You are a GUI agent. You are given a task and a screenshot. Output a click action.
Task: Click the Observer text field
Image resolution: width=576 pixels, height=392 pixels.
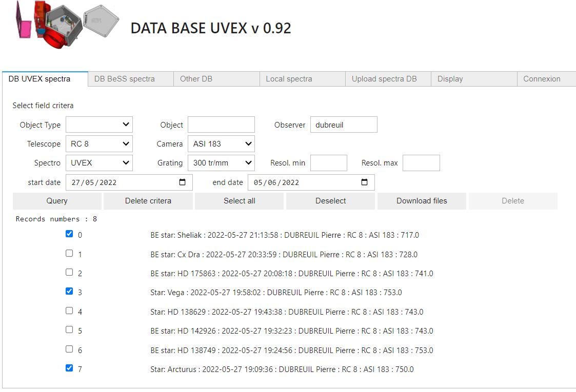click(x=344, y=125)
